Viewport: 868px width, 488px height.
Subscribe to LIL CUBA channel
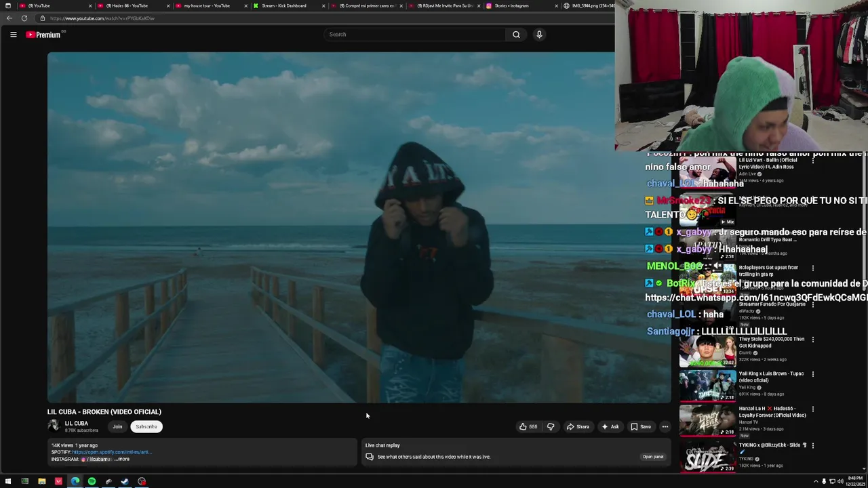tap(146, 427)
